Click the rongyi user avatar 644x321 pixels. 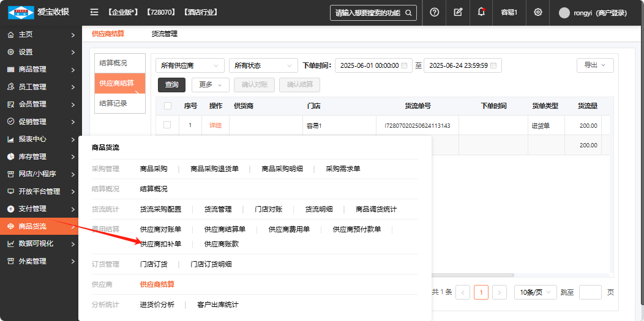coord(564,13)
